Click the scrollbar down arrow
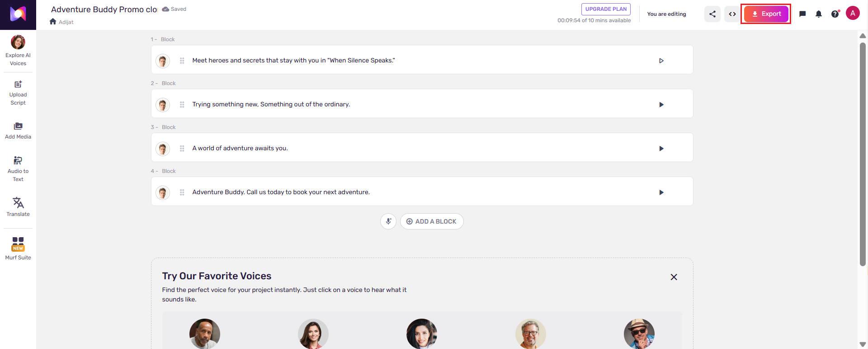 863,345
